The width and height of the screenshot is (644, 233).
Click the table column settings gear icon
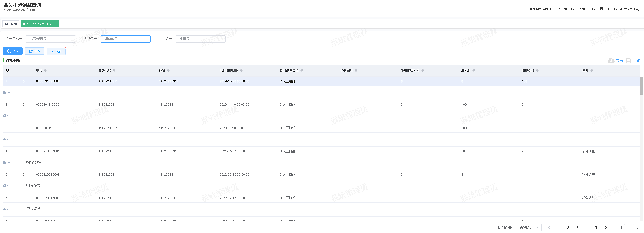pyautogui.click(x=8, y=70)
